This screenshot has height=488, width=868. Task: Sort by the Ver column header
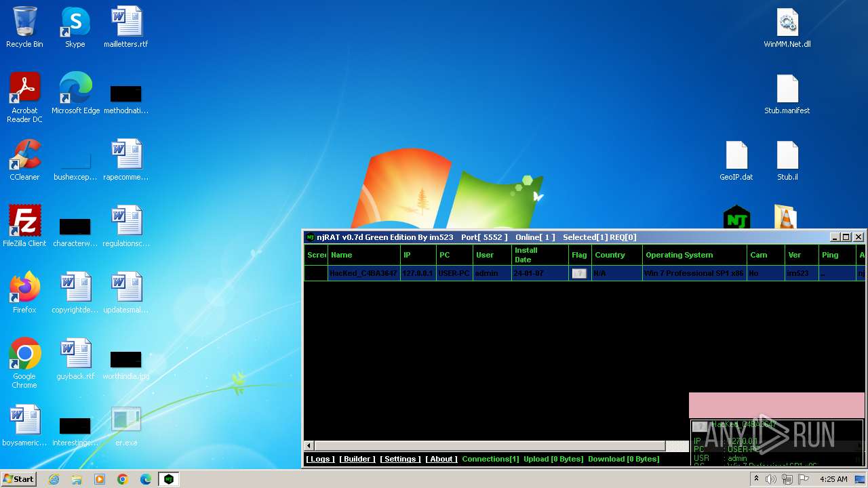click(x=802, y=255)
